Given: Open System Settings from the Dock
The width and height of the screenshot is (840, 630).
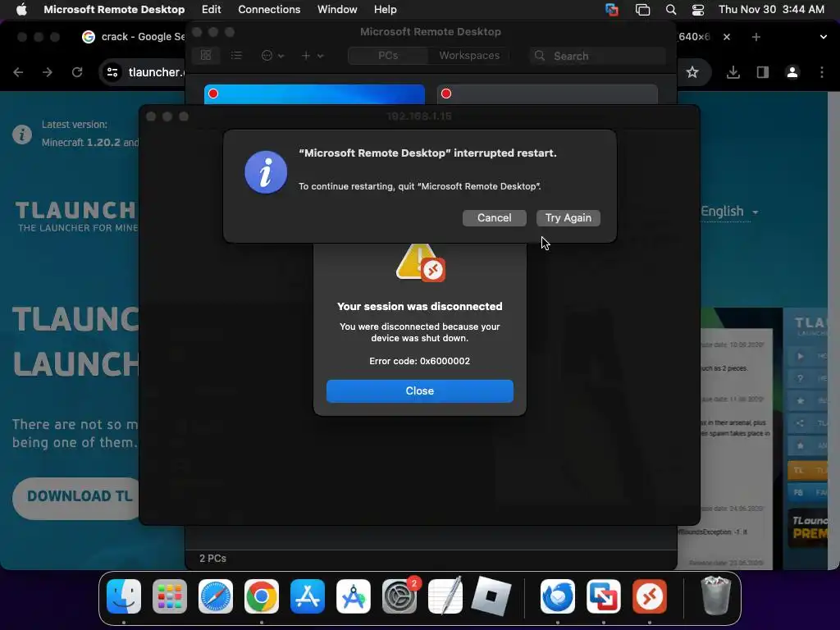Looking at the screenshot, I should (x=399, y=596).
